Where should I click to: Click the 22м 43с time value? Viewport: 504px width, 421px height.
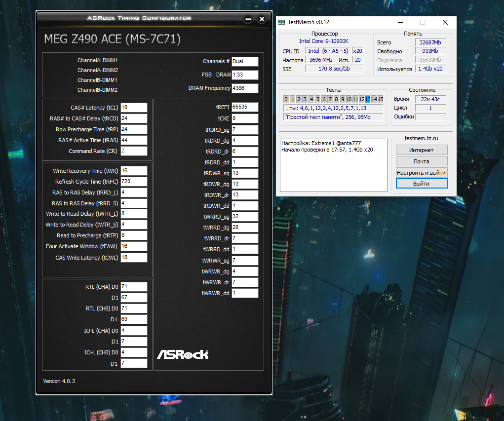430,99
